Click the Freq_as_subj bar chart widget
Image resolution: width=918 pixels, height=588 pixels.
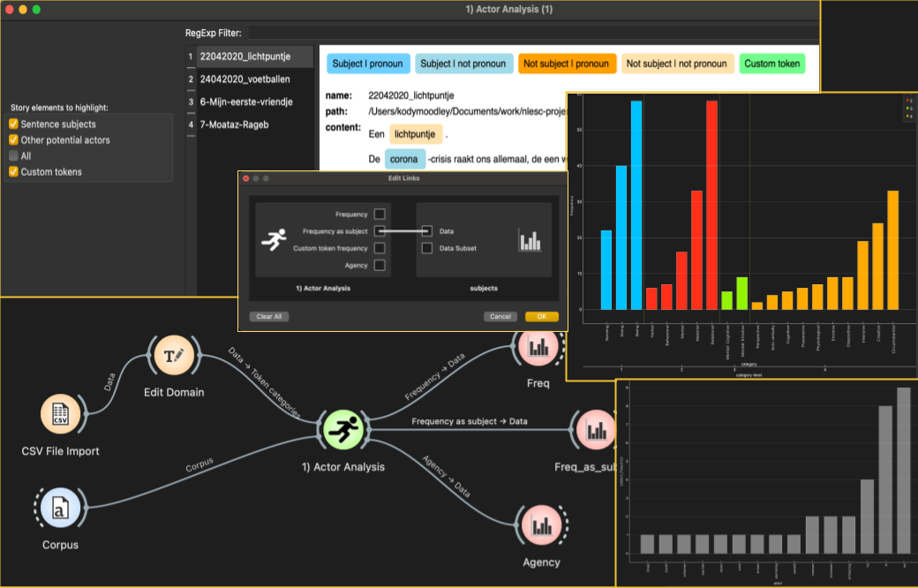tap(596, 430)
